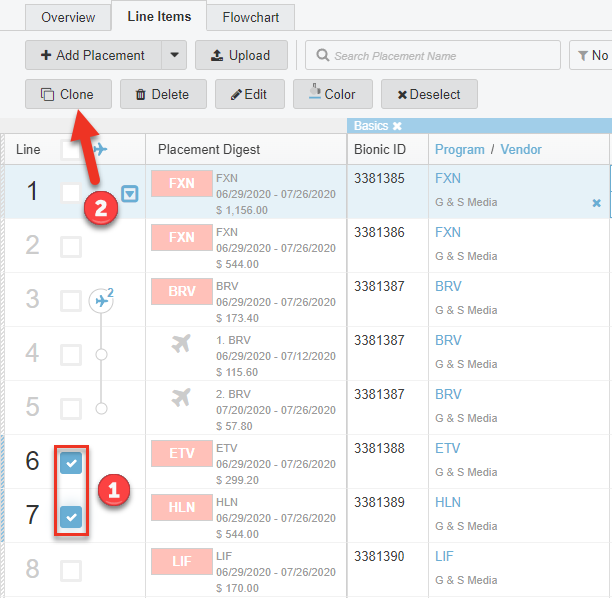Screen dimensions: 612x598
Task: Close the Basics column group
Action: tap(397, 126)
